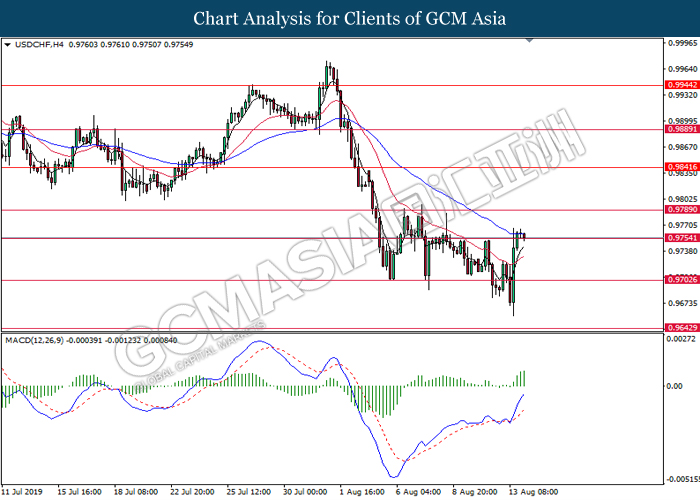Click the 0.96429 price level label

[x=682, y=328]
